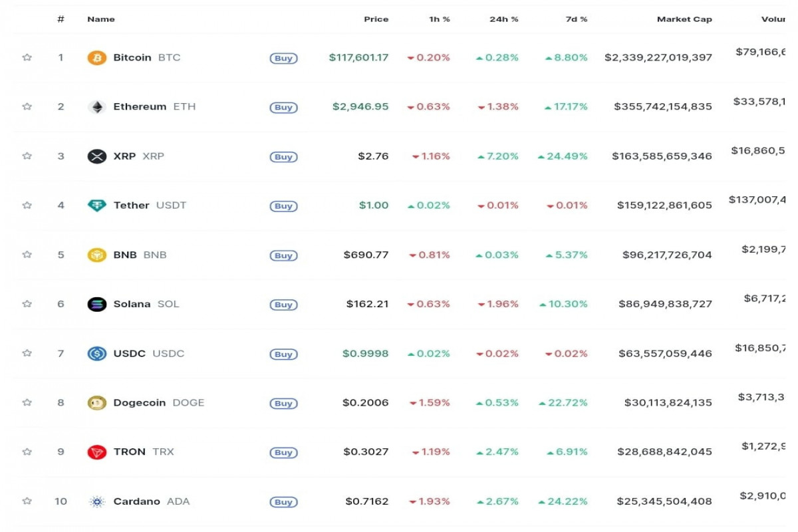The height and width of the screenshot is (532, 798).
Task: Click the Buy button for Bitcoin
Action: 283,59
